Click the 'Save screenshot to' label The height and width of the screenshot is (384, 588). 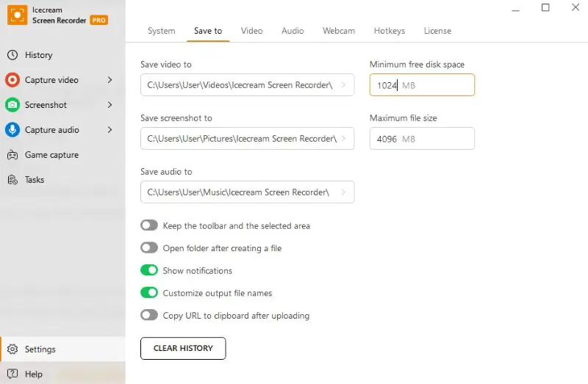176,118
